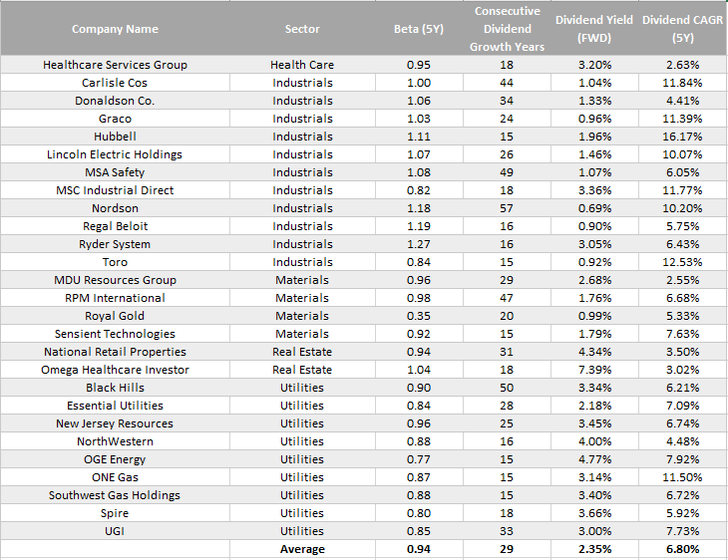Select the 6.80% average CAGR cell
This screenshot has width=728, height=560.
682,549
